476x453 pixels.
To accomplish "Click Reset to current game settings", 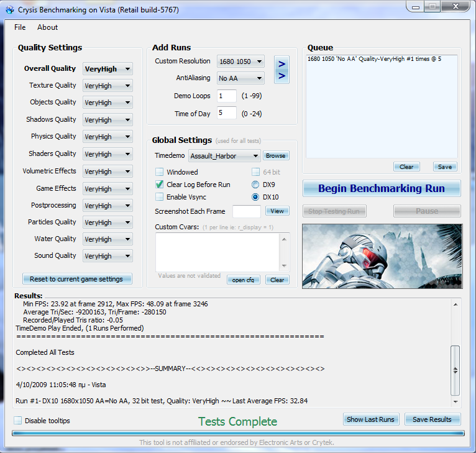I will 77,279.
